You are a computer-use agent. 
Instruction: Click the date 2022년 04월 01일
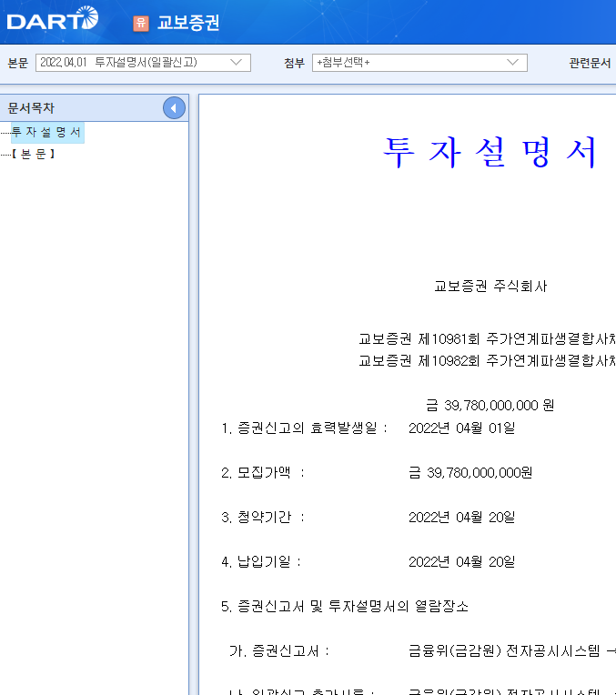tap(461, 428)
